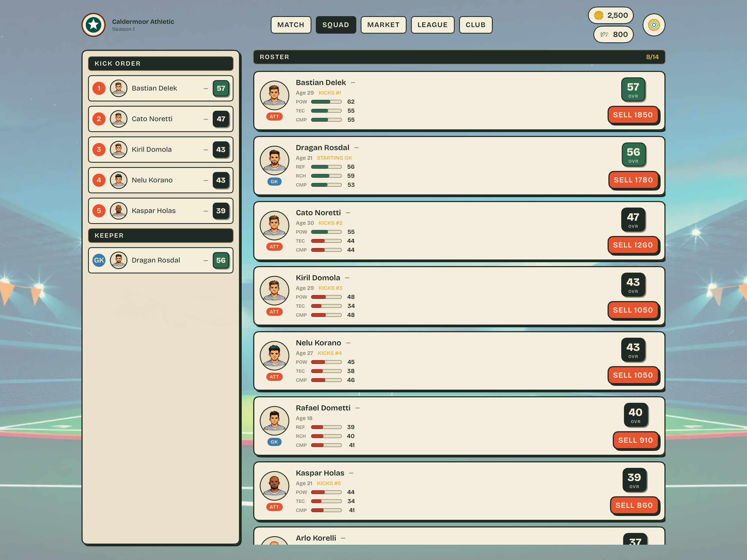The width and height of the screenshot is (747, 560).
Task: Click the 'KICKS #2' label
Action: (x=330, y=223)
